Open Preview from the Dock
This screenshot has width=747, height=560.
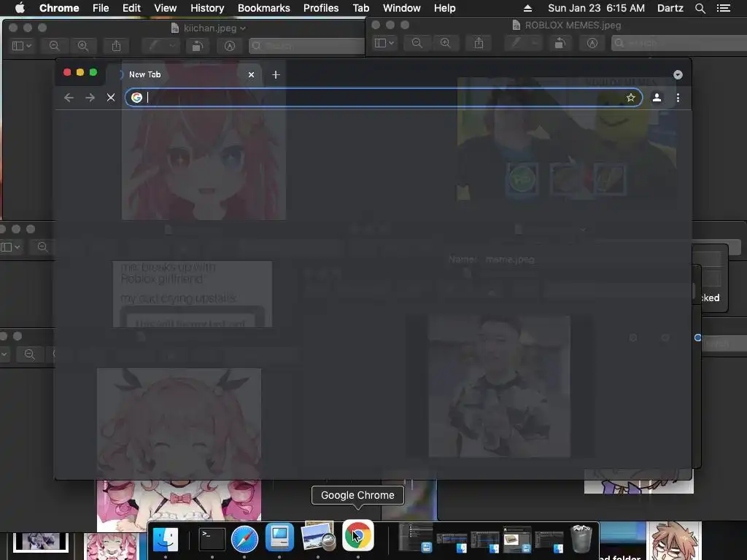click(x=318, y=537)
